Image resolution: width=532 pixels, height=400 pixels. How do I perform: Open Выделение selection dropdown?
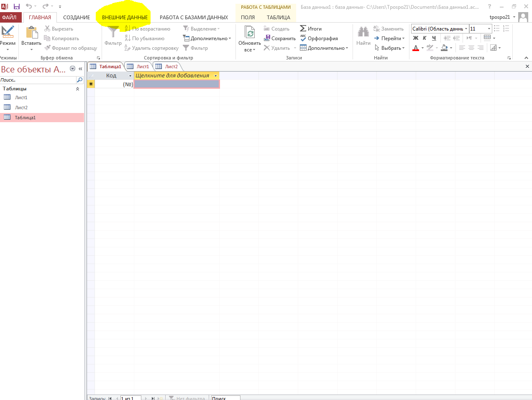tap(201, 29)
